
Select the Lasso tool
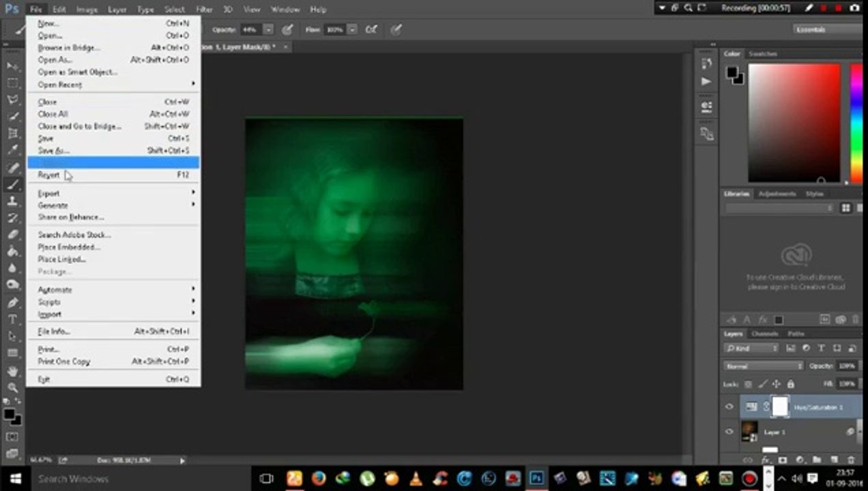point(12,100)
